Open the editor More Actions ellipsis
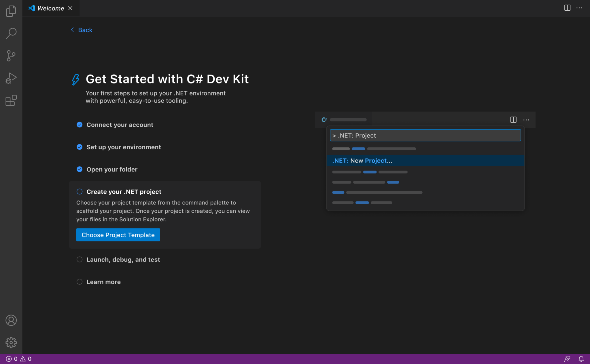590x364 pixels. pyautogui.click(x=579, y=8)
